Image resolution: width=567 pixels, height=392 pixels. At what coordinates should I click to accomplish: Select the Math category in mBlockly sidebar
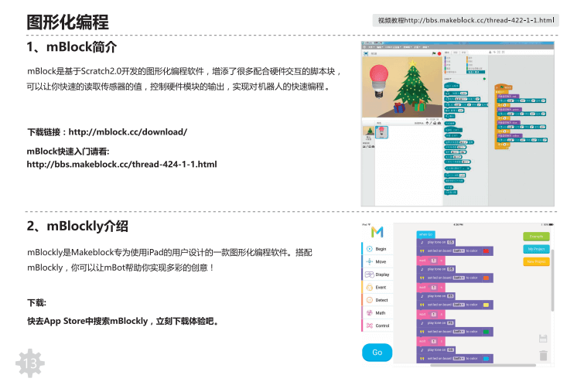377,312
